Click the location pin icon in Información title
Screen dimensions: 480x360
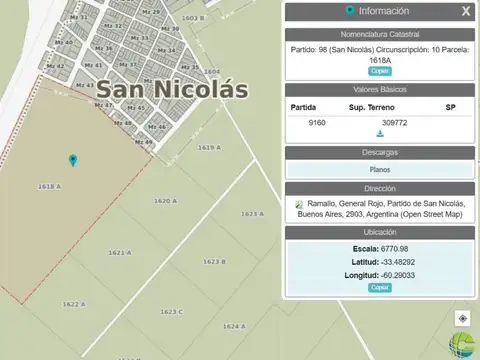click(x=349, y=11)
